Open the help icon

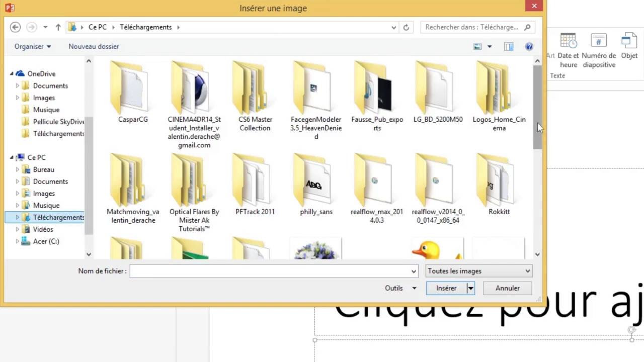pyautogui.click(x=529, y=47)
